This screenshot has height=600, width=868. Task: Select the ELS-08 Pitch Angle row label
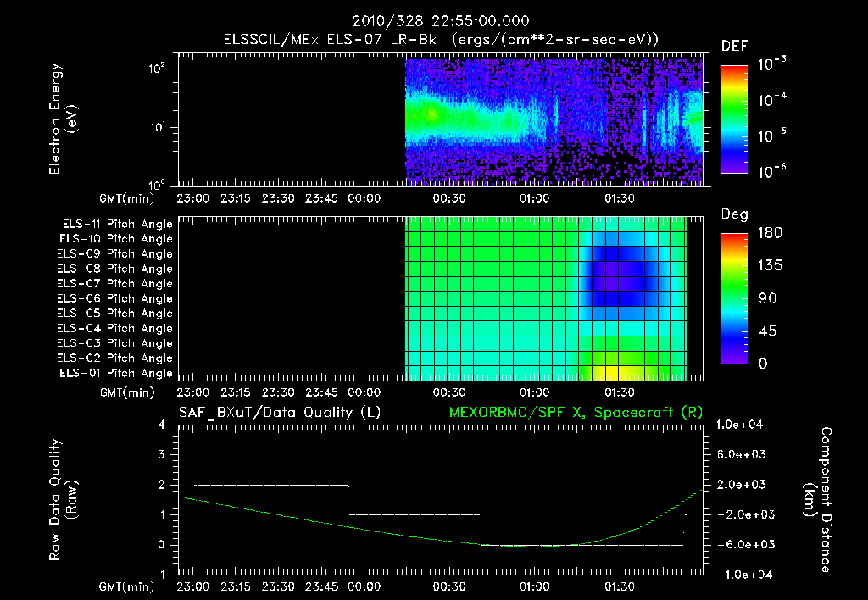coord(115,269)
